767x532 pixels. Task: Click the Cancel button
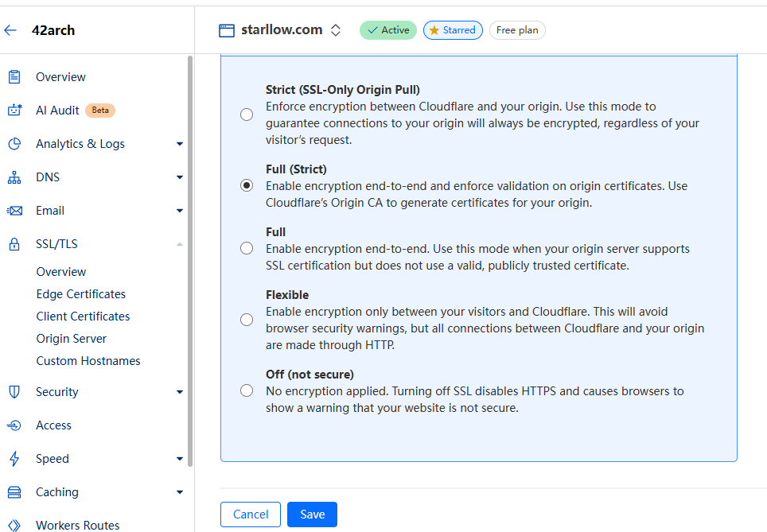coord(251,515)
